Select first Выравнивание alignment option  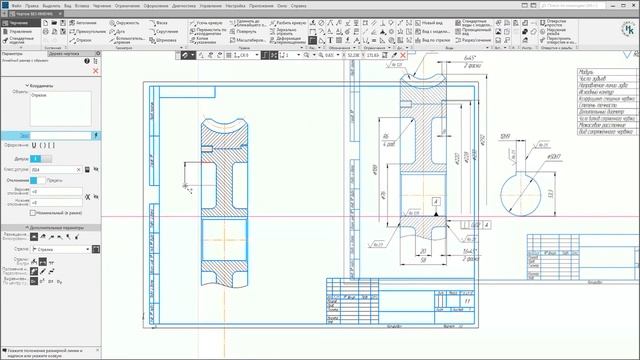tap(34, 281)
